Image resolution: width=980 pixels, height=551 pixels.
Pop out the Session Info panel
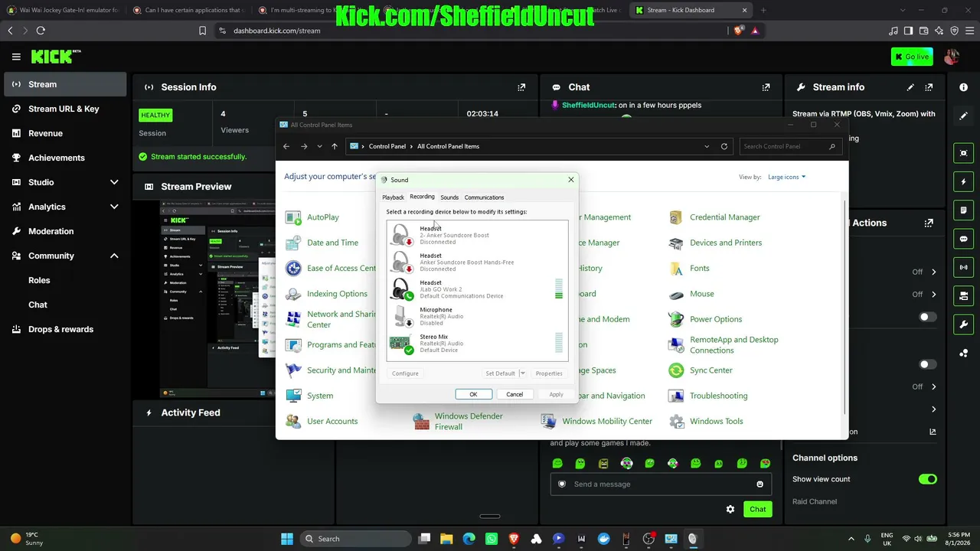pos(521,87)
